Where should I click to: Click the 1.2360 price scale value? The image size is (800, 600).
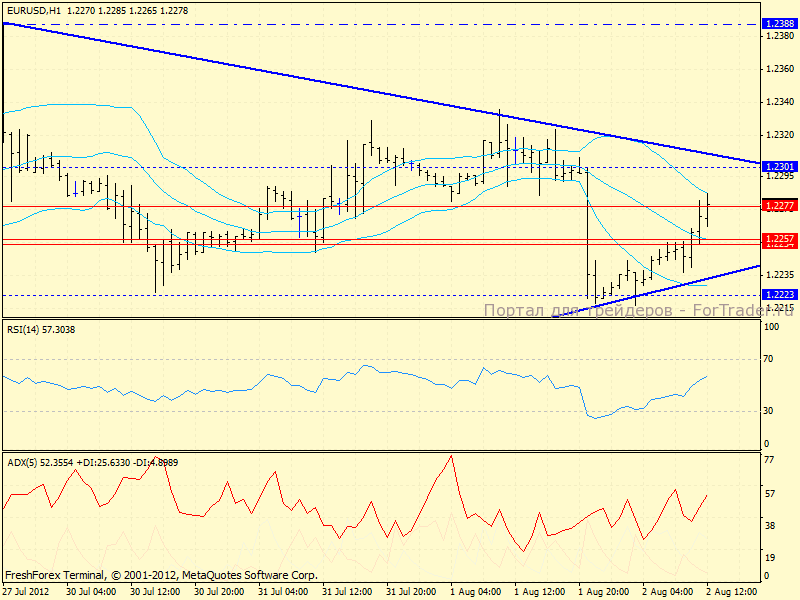(x=780, y=69)
